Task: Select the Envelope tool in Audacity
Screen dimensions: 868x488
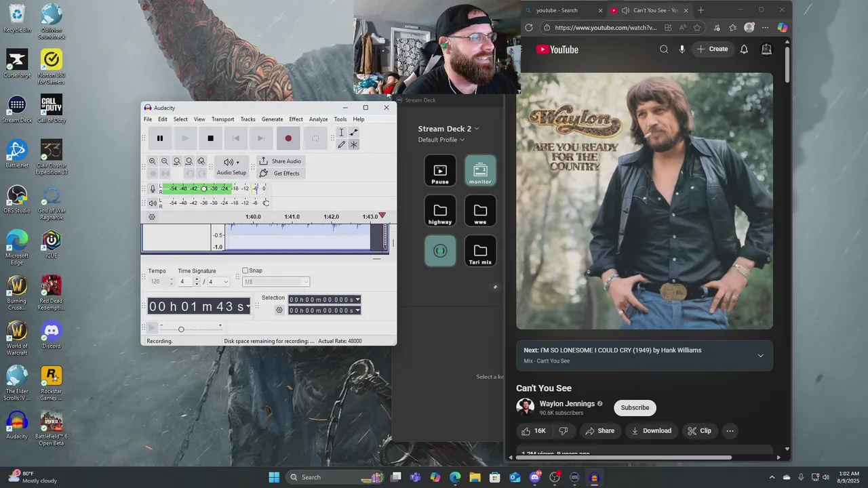Action: 353,133
